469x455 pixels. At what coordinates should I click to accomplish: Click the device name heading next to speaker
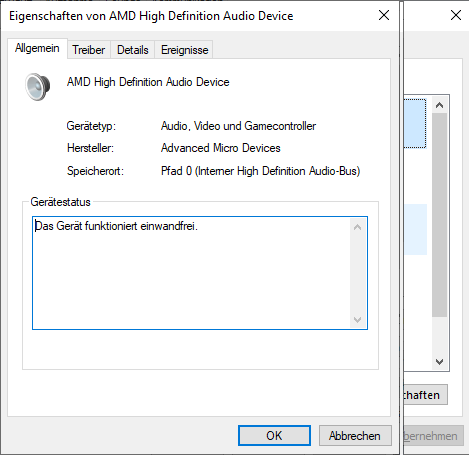[148, 82]
